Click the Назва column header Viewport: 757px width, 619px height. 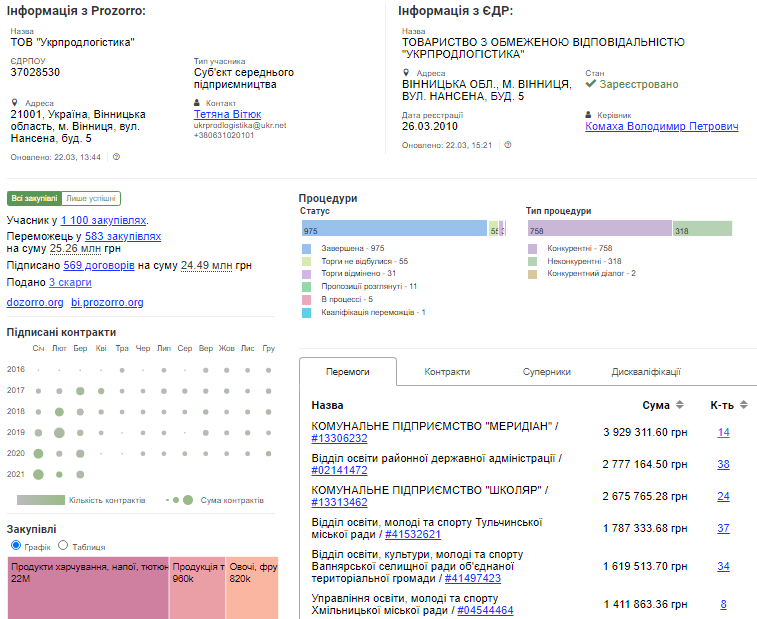[x=327, y=405]
